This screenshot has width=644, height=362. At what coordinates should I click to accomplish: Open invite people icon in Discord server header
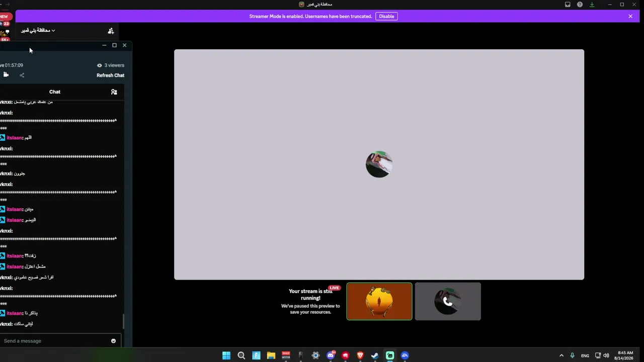click(x=111, y=31)
